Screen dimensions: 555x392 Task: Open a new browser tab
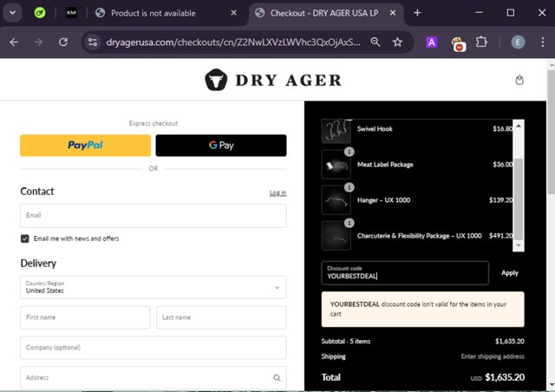click(417, 13)
